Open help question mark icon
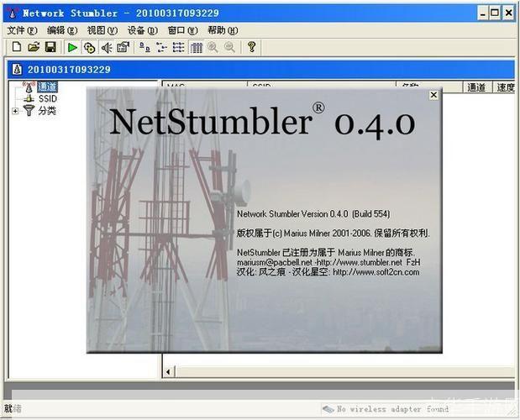This screenshot has width=520, height=420. click(252, 47)
